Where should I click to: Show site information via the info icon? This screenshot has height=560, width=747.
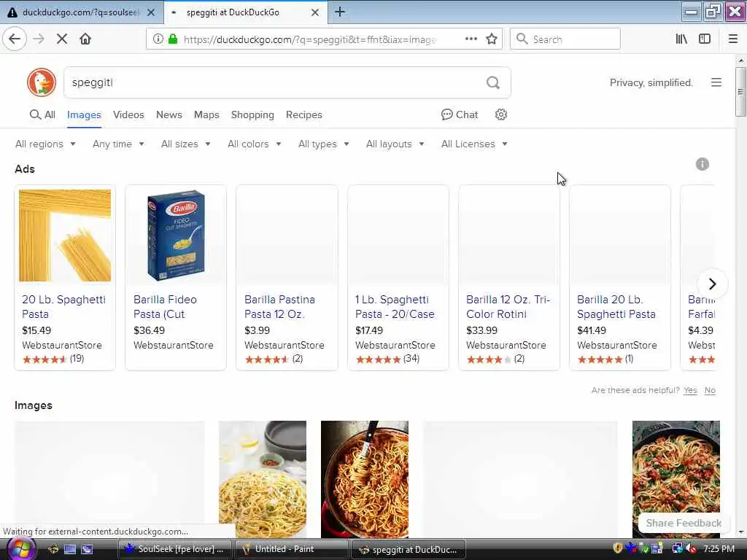tap(158, 39)
